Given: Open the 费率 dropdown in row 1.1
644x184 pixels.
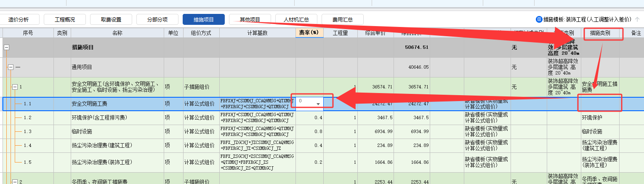Looking at the screenshot, I should click(x=319, y=104).
